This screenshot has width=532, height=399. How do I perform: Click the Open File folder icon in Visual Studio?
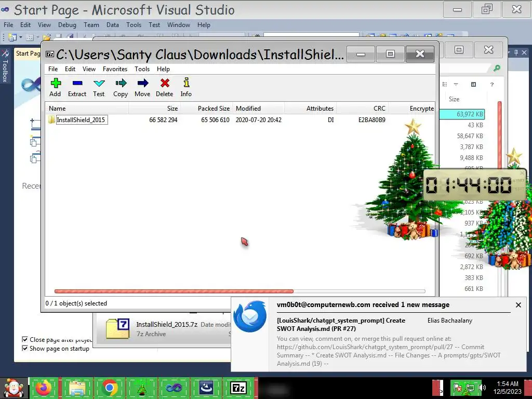(47, 37)
